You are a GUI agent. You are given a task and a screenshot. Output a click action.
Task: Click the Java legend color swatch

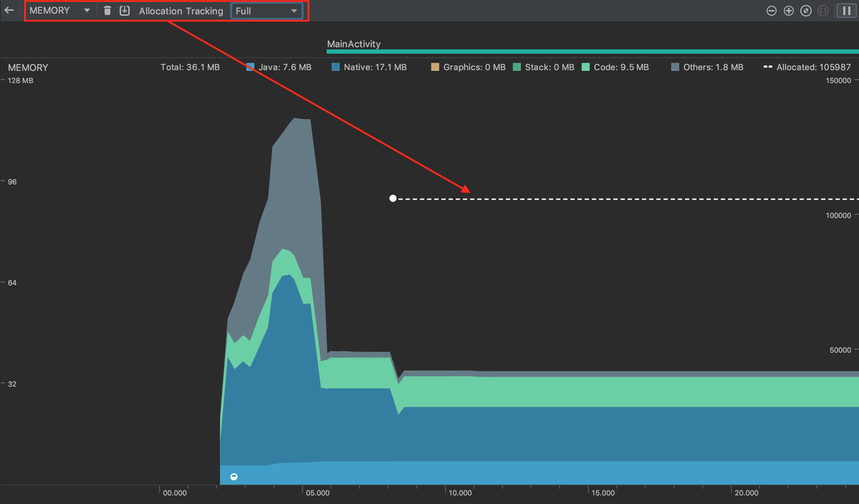[x=250, y=67]
